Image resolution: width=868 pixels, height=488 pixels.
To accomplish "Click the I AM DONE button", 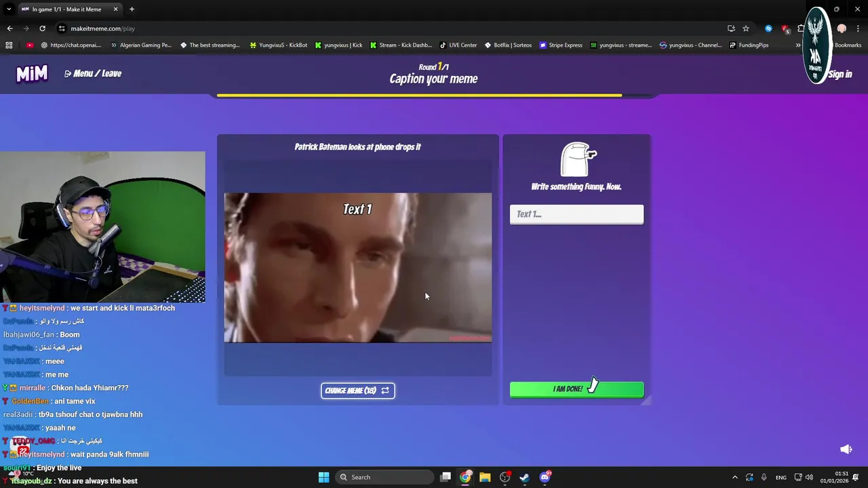I will [x=576, y=389].
